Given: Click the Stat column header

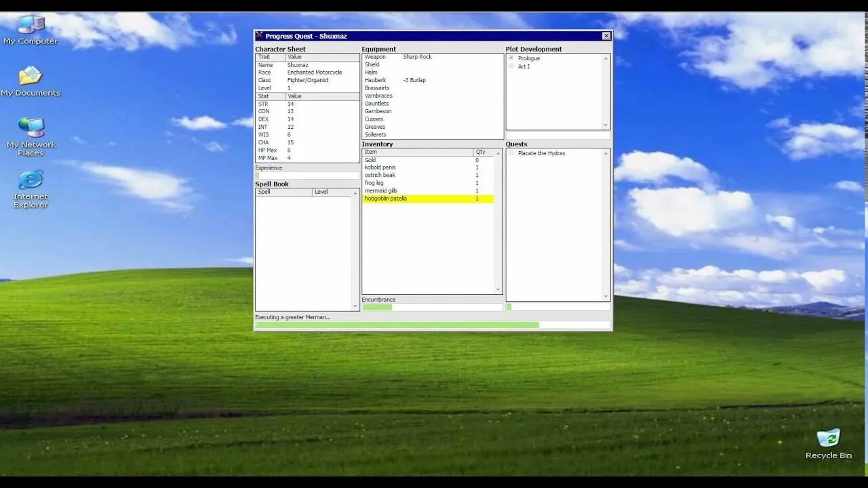Looking at the screenshot, I should 270,96.
